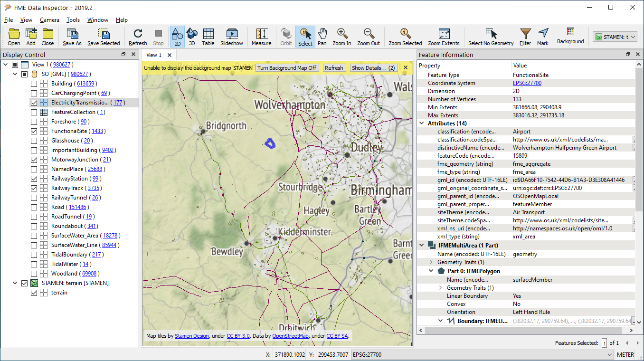Image resolution: width=644 pixels, height=361 pixels.
Task: Click the Stop toolbar icon
Action: click(x=159, y=37)
